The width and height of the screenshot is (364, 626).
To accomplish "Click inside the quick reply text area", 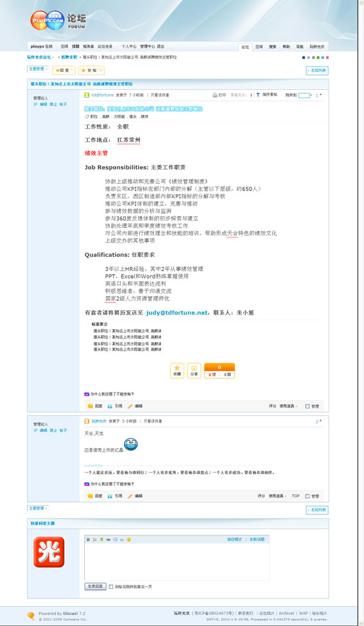I will 177,562.
